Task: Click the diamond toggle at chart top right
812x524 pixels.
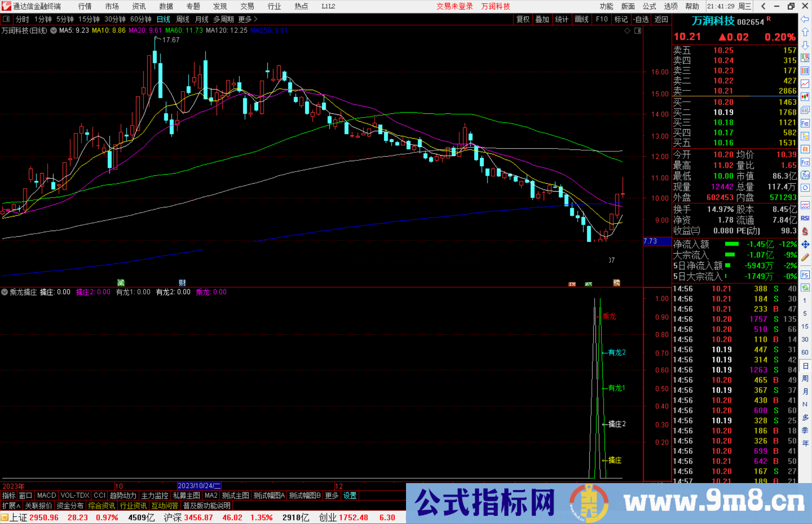Action: pos(627,31)
